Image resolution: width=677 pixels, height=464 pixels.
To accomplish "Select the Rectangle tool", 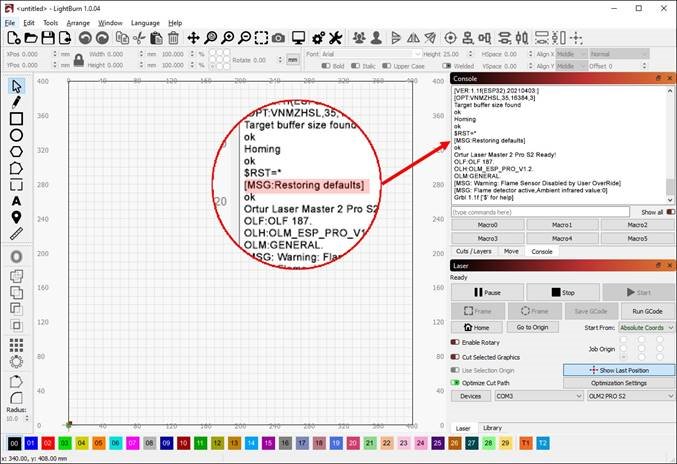I will click(16, 119).
